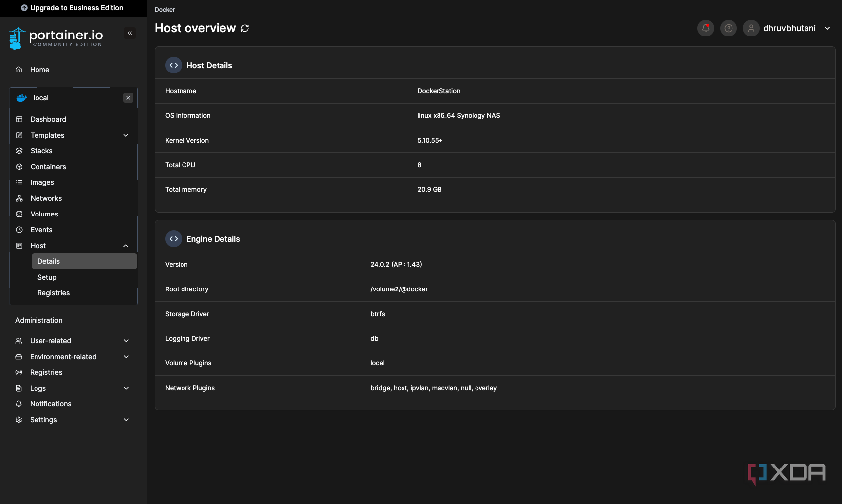Click the /volume2/@docker root directory value
The image size is (842, 504).
pyautogui.click(x=399, y=289)
